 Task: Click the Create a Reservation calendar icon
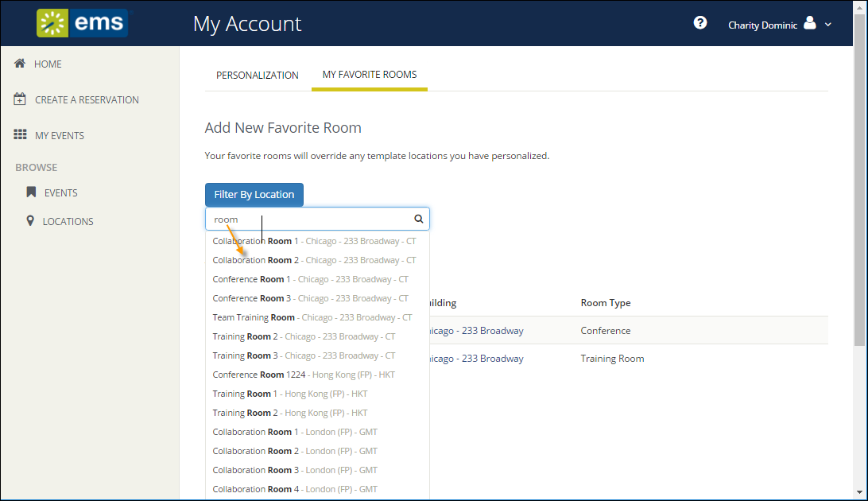click(21, 99)
